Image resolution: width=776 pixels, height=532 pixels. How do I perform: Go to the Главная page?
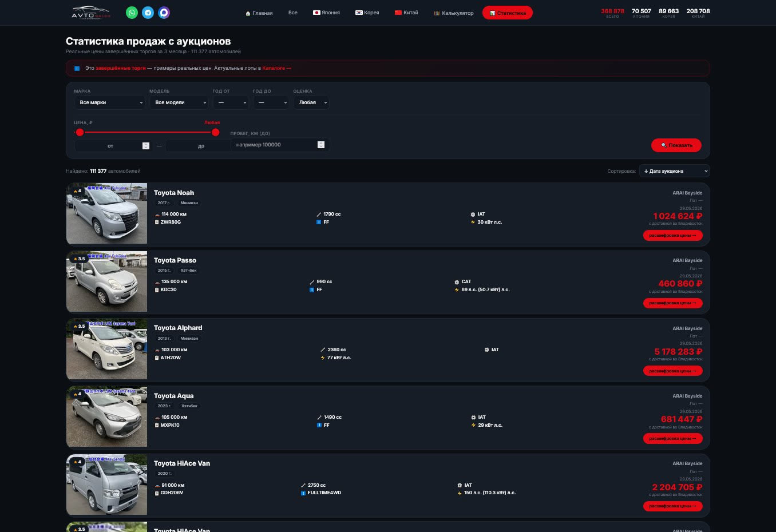[x=259, y=13]
